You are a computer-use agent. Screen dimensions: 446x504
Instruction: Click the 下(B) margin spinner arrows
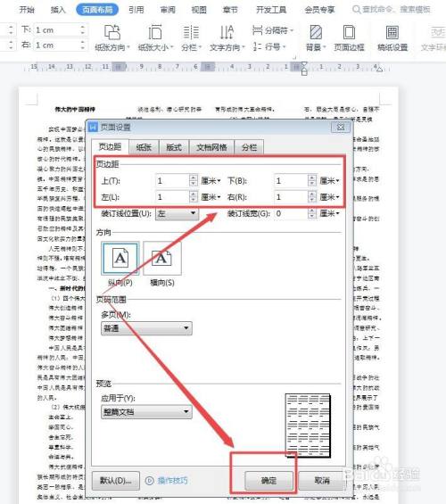(x=312, y=181)
